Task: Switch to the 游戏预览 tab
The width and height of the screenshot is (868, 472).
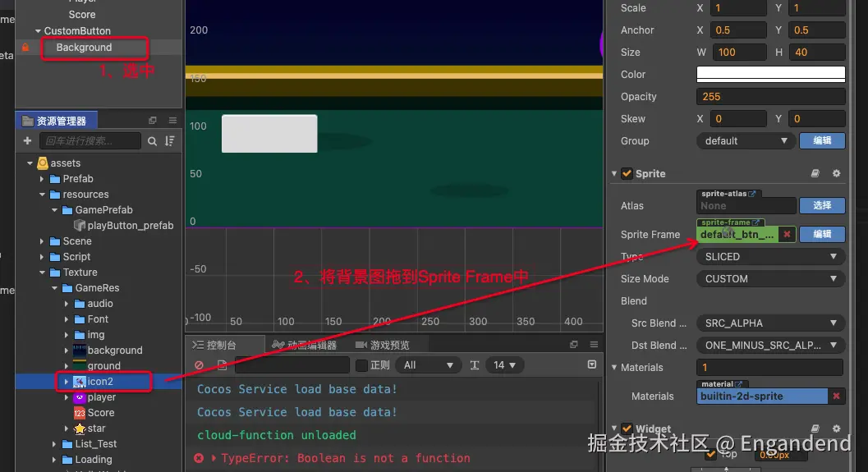Action: [383, 346]
